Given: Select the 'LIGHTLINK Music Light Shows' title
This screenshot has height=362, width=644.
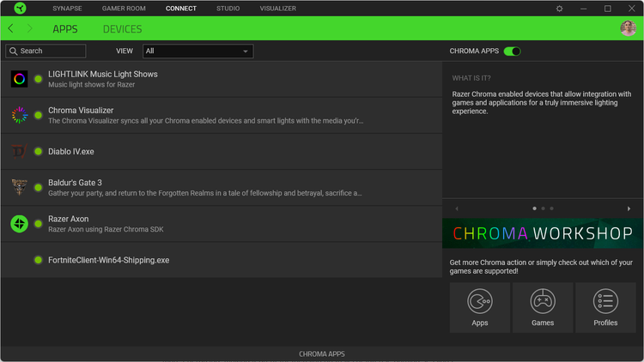Looking at the screenshot, I should pos(103,74).
